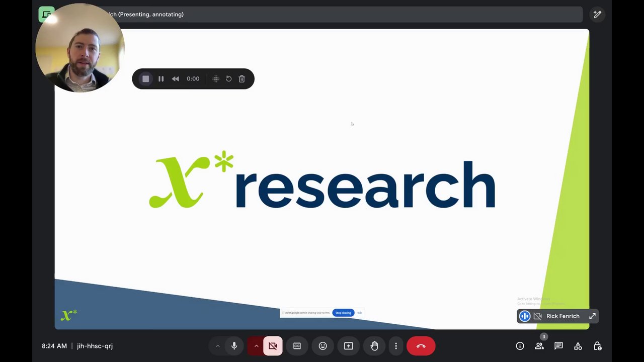Restart the recording
The image size is (644, 362).
229,79
